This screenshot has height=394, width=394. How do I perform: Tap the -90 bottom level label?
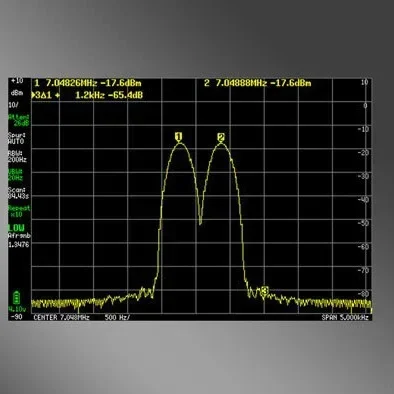pos(16,317)
